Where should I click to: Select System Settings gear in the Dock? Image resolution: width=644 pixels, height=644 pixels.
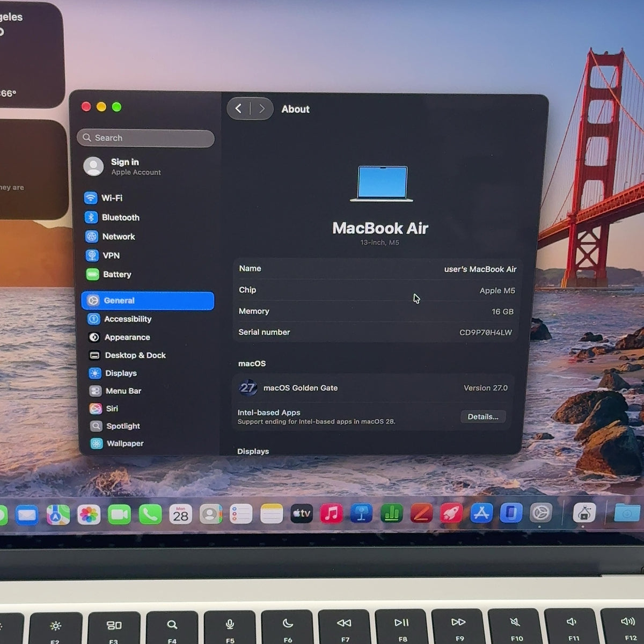coord(541,513)
